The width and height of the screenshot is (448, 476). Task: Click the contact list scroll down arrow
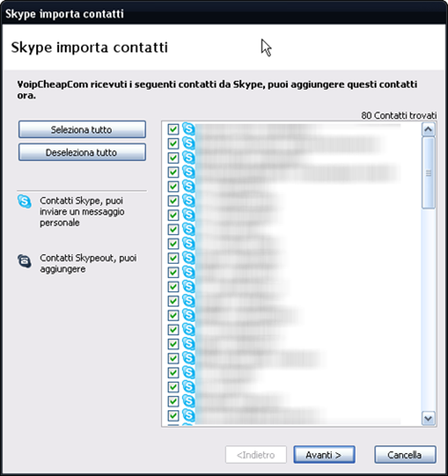[x=428, y=418]
